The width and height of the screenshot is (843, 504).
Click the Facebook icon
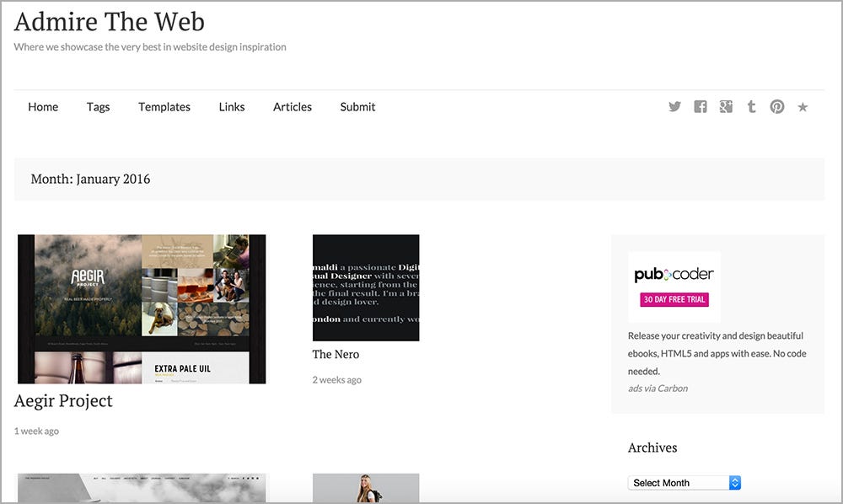[700, 106]
